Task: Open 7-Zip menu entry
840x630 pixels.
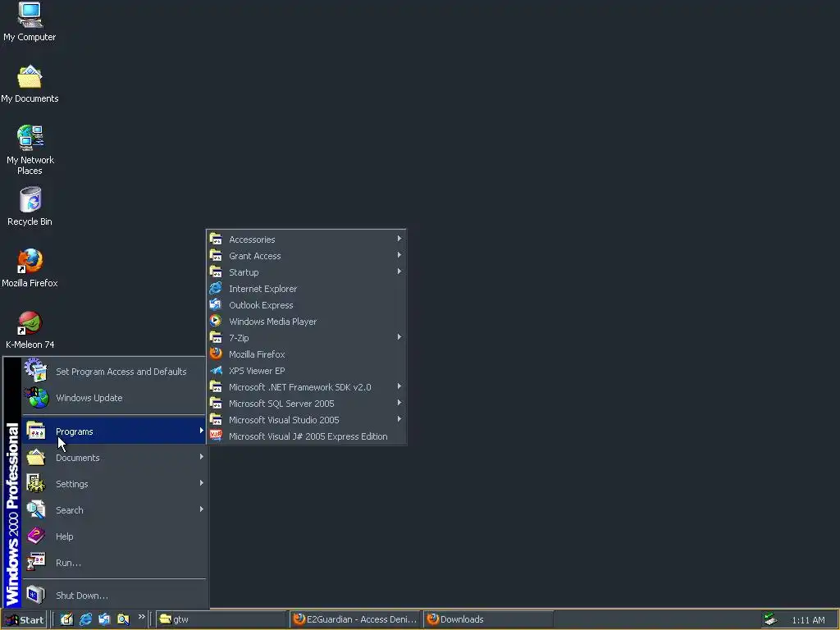Action: pyautogui.click(x=306, y=337)
